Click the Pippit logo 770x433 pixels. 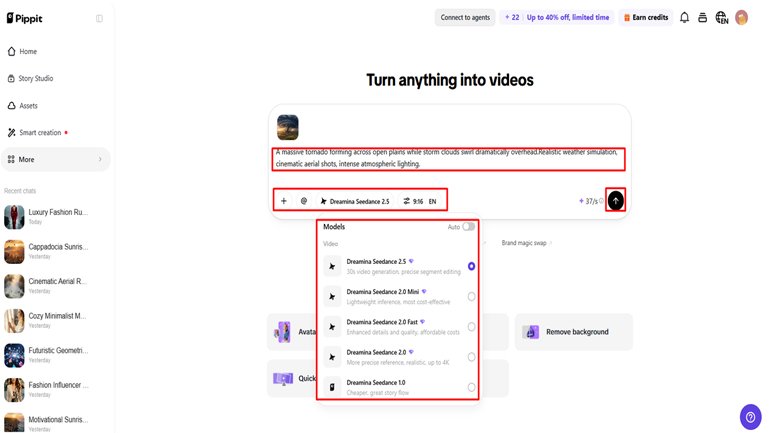pos(25,18)
